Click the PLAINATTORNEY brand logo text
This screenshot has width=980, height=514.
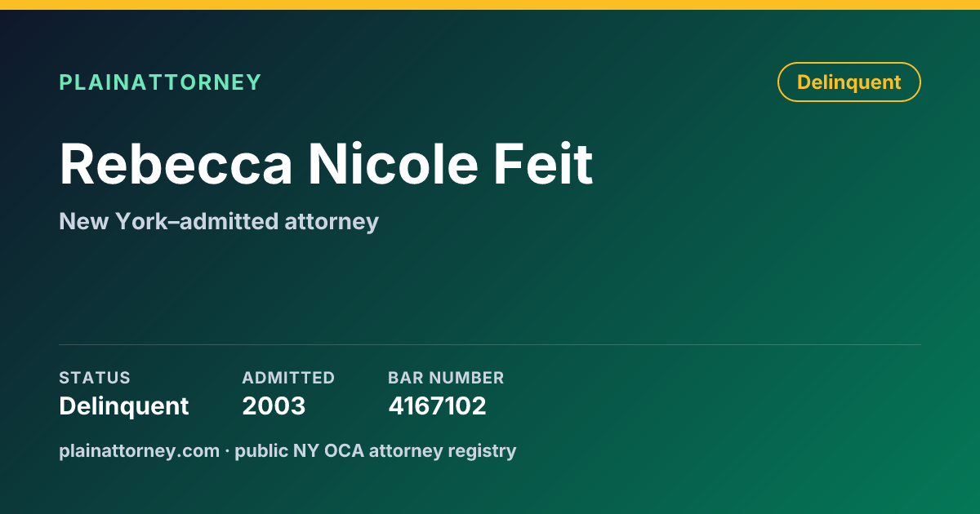click(160, 82)
